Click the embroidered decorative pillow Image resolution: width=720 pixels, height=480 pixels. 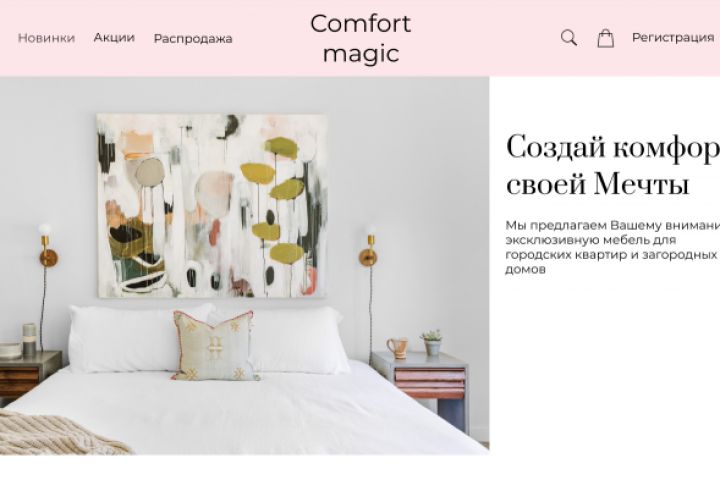click(214, 345)
